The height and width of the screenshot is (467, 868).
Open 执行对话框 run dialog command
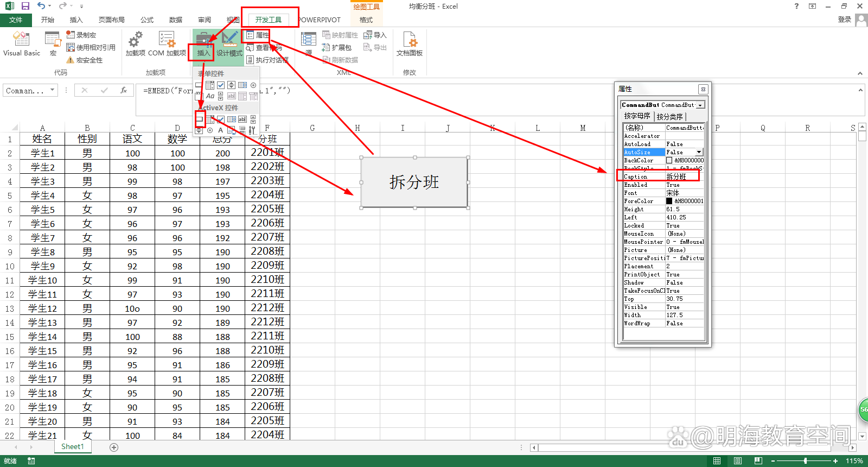267,60
